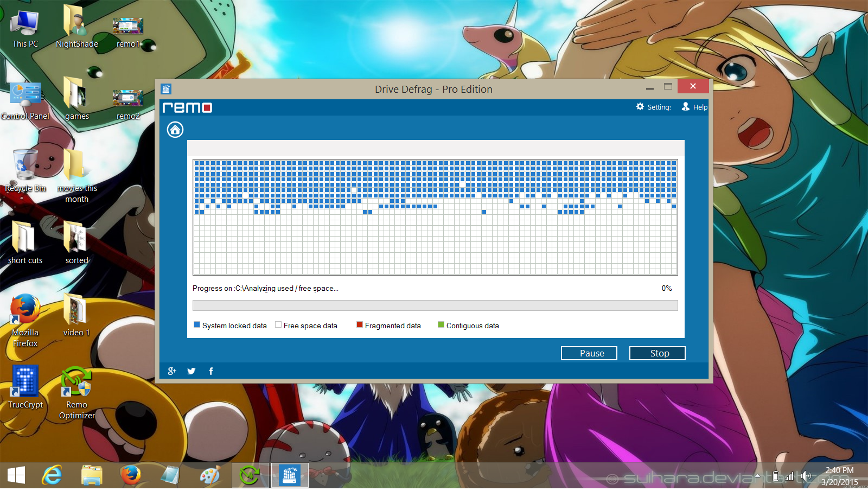
Task: Click the Free space data white swatch
Action: tap(278, 325)
